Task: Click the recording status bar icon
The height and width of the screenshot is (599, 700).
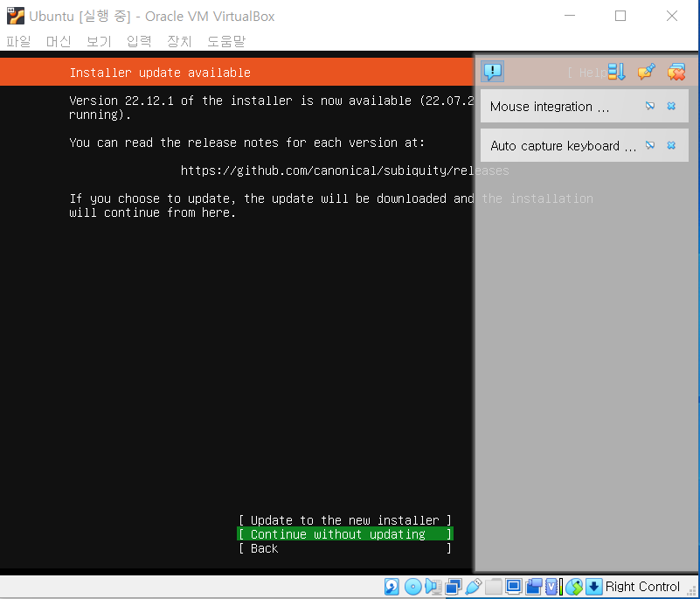Action: click(533, 586)
